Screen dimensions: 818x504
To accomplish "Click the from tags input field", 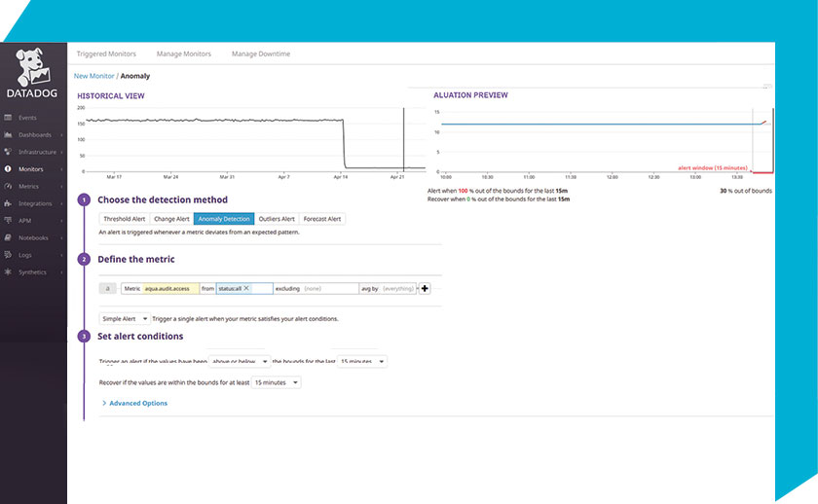I will (244, 288).
